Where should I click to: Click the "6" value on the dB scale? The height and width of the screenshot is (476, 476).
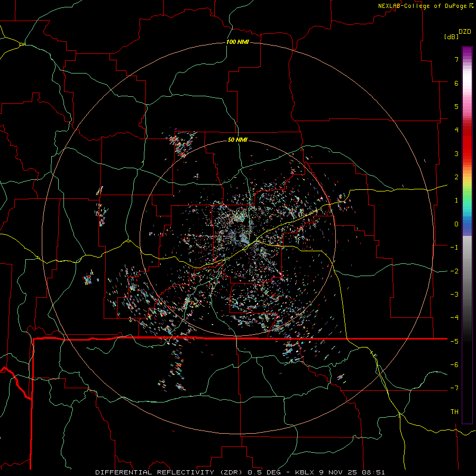456,83
